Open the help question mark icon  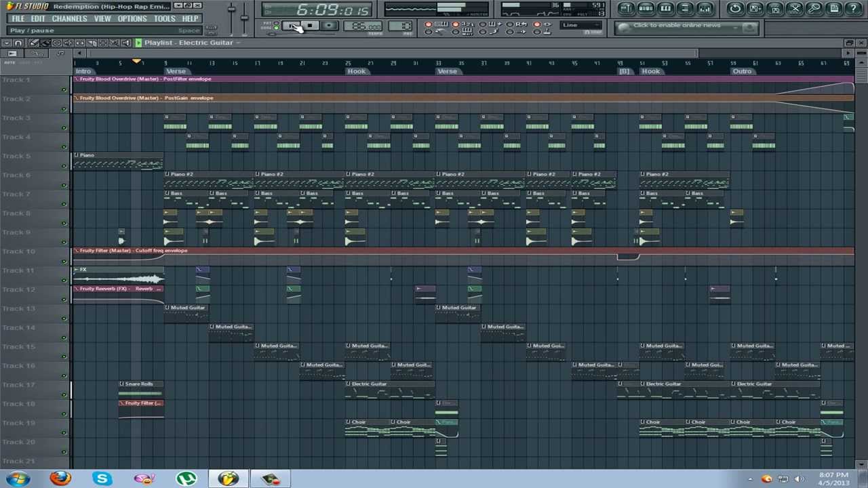click(854, 9)
